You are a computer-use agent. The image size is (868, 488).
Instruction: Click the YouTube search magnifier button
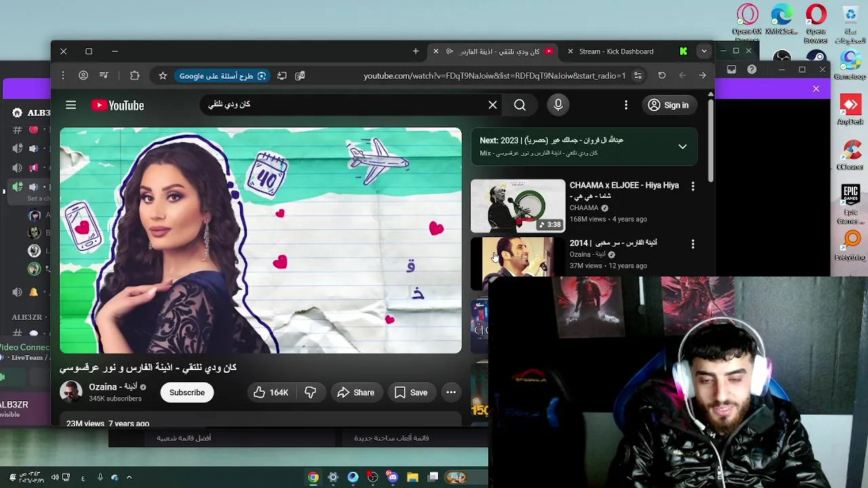(519, 105)
